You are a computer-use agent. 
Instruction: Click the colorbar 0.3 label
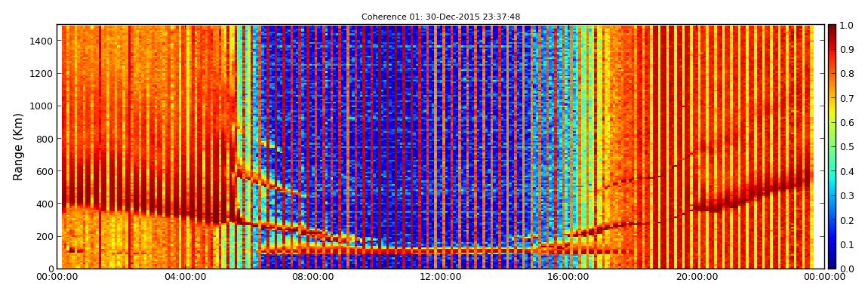click(x=848, y=196)
